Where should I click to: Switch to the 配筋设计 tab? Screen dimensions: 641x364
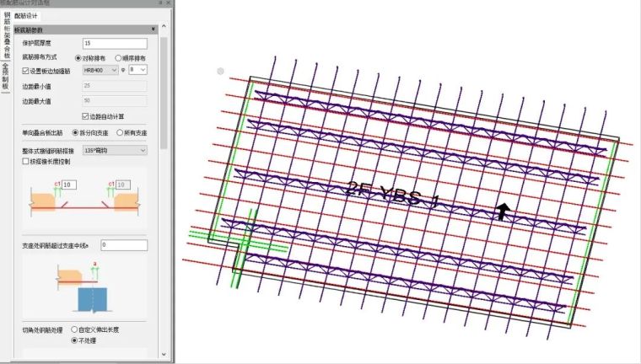tap(26, 16)
